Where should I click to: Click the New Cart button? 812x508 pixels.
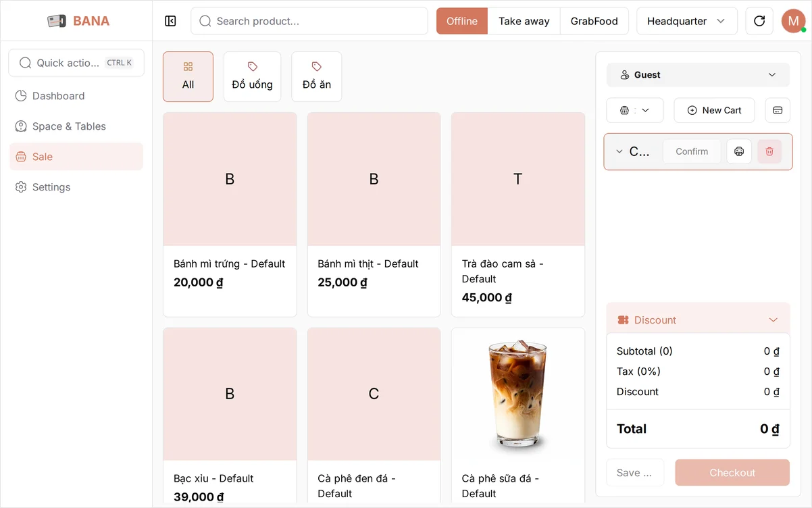coord(714,110)
